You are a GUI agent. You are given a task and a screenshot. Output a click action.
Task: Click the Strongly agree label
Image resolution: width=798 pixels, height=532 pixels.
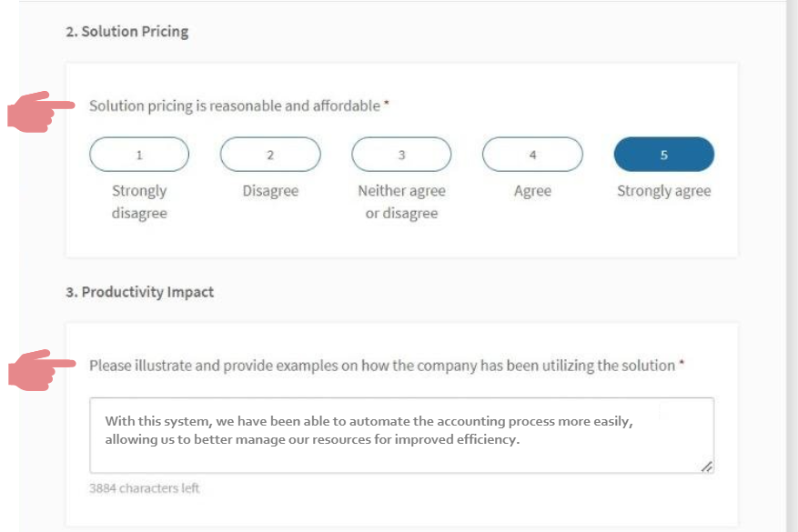click(x=663, y=191)
